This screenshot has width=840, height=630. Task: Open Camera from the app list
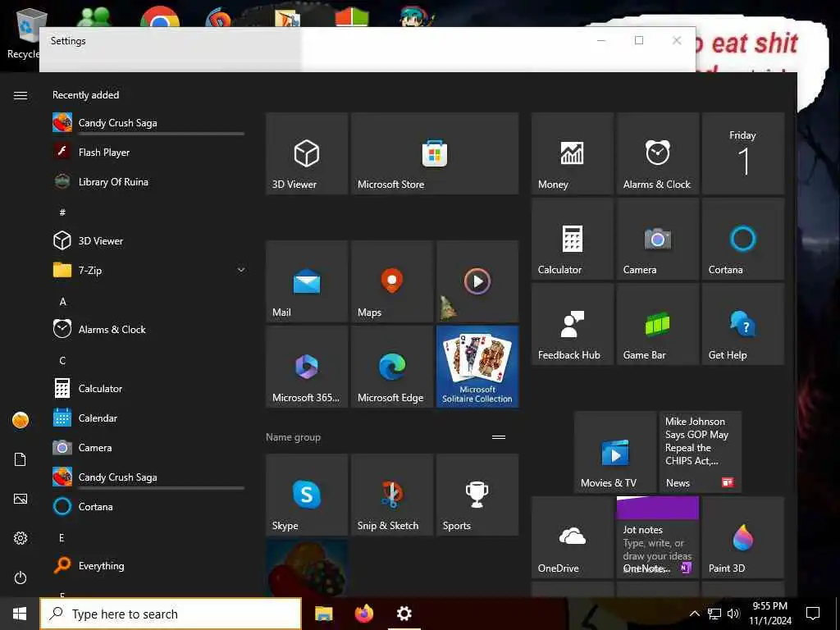(x=149, y=447)
